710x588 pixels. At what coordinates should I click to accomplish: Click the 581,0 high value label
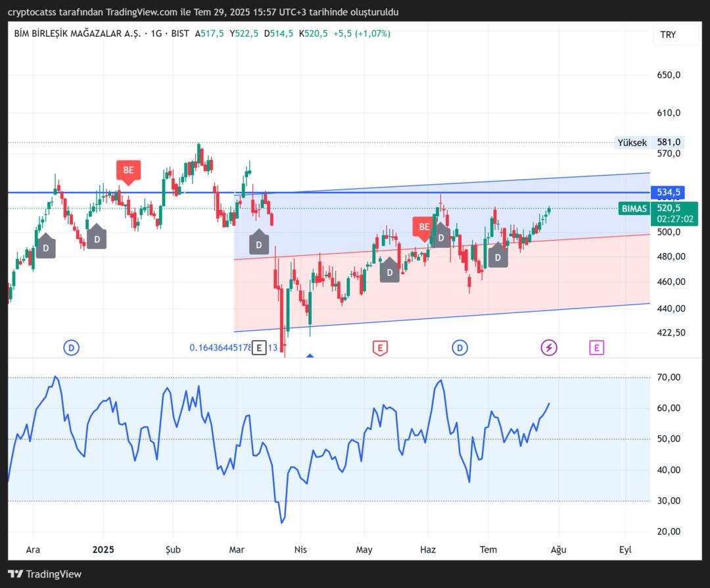coord(669,142)
